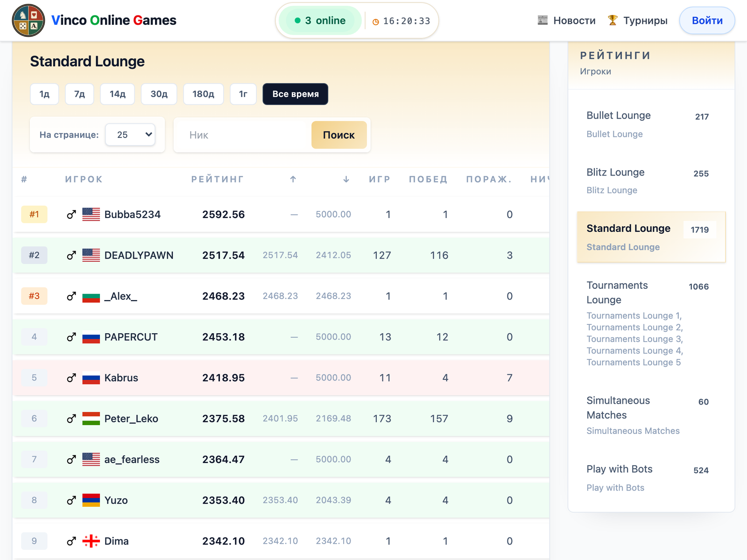The height and width of the screenshot is (560, 747).
Task: Sort table by ПОБЕД column header
Action: pos(428,179)
